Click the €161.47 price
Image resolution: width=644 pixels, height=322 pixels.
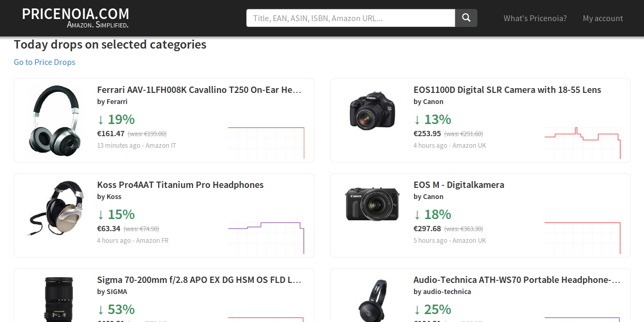(x=111, y=134)
